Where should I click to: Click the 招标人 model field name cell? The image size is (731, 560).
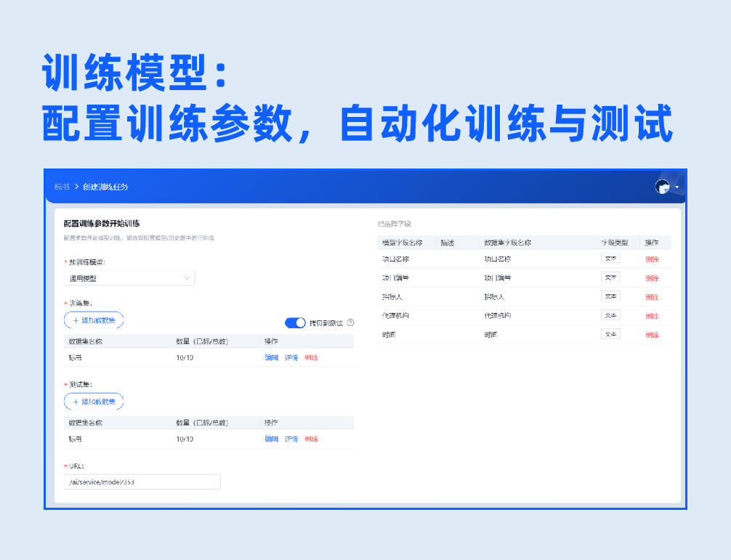coord(392,297)
